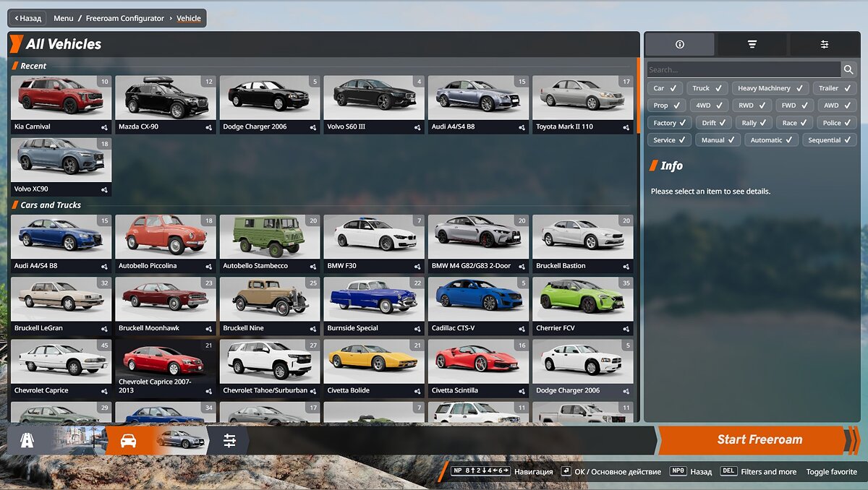The image size is (868, 490).
Task: Toggle the Truck filter checkbox
Action: click(707, 88)
